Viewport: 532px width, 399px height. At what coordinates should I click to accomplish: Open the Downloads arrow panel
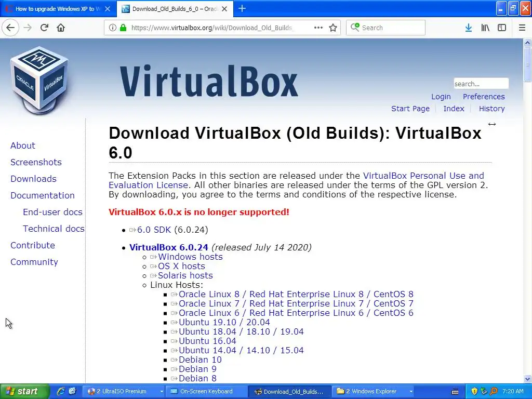click(x=469, y=28)
